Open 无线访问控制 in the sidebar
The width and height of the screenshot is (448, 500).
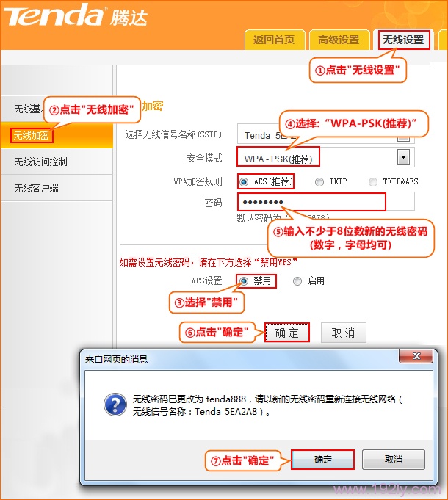click(40, 162)
